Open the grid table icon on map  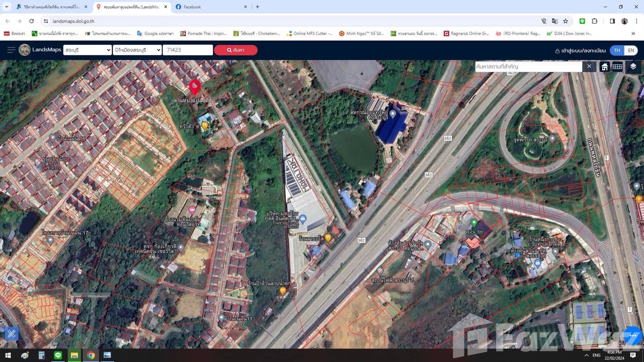[x=618, y=67]
